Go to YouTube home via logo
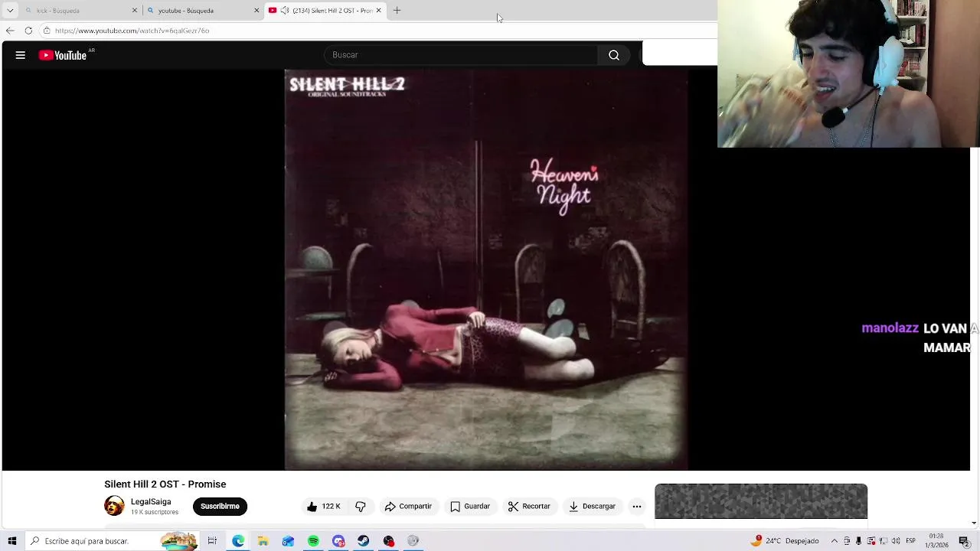Viewport: 980px width, 551px height. pyautogui.click(x=63, y=55)
